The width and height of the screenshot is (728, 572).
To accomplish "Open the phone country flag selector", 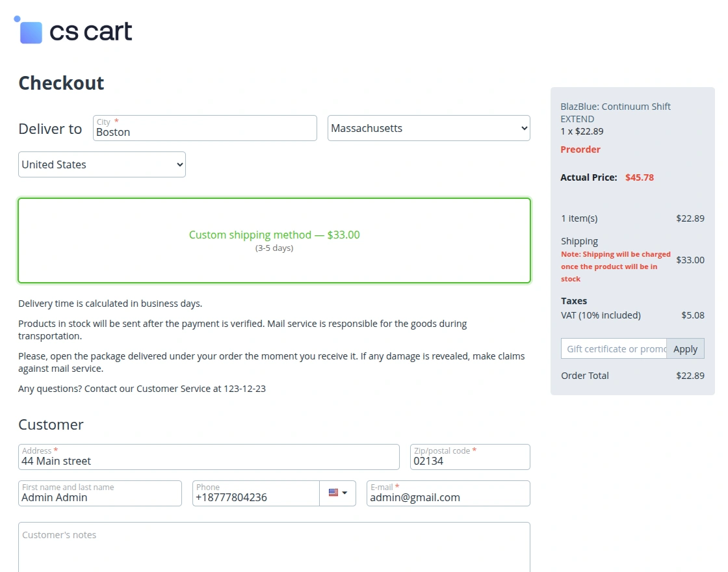I will 338,493.
